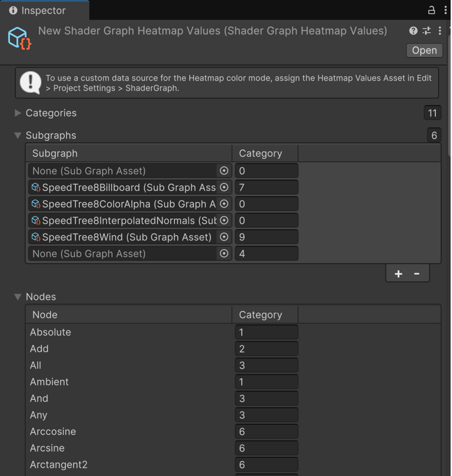Select the SpeedTree8InterpolatedNormals subgraph field
Screen dimensions: 452x476
click(130, 220)
